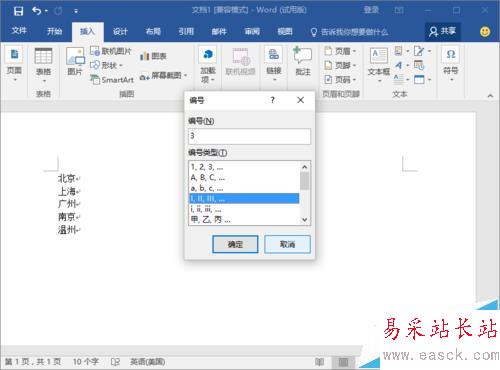Open the Undo history dropdown arrow
500x370 pixels.
46,11
